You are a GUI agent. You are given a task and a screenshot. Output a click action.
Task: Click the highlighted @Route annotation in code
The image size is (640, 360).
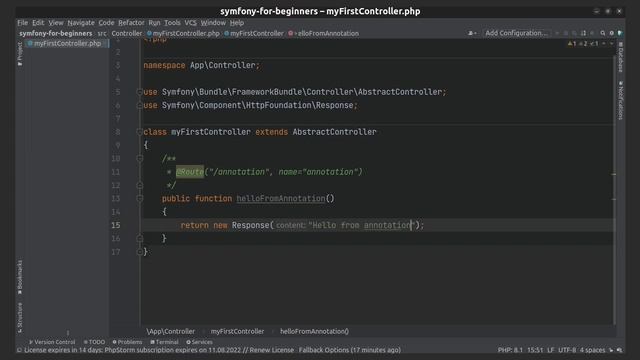click(190, 172)
